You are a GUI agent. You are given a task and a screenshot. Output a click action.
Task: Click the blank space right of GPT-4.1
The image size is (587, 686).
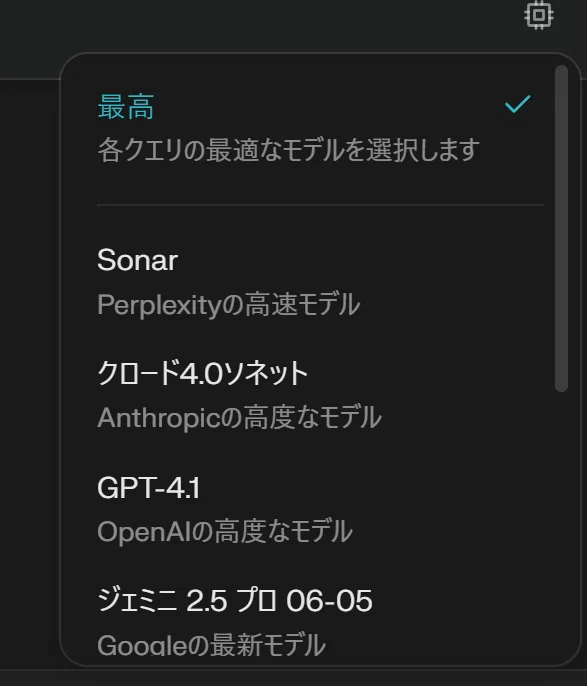point(372,487)
